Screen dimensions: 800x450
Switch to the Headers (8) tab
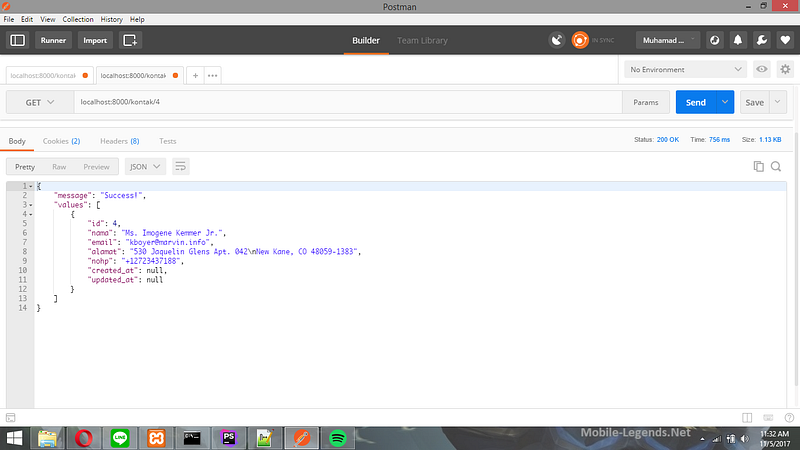pos(119,141)
